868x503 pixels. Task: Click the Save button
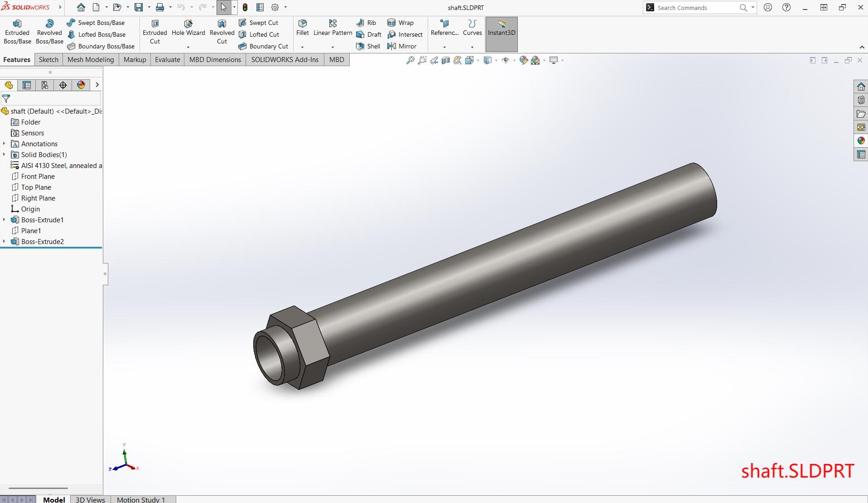[x=139, y=7]
